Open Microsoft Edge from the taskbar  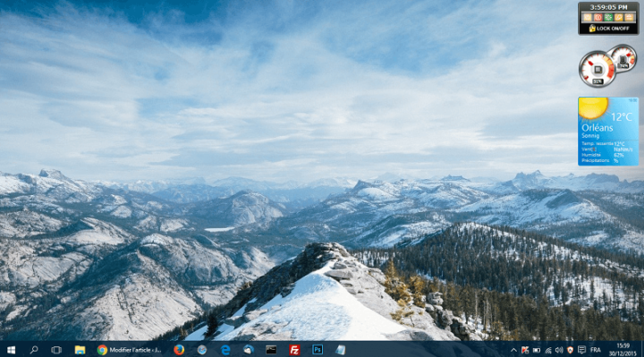coord(225,350)
